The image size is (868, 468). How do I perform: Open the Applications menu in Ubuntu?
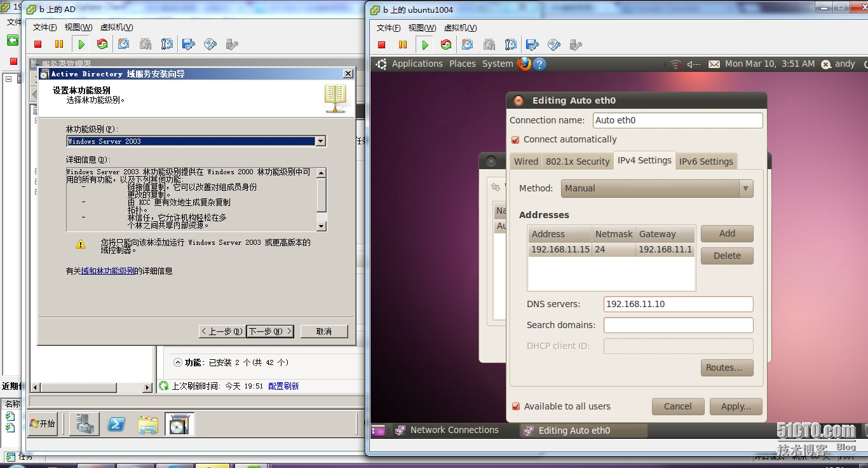click(417, 64)
